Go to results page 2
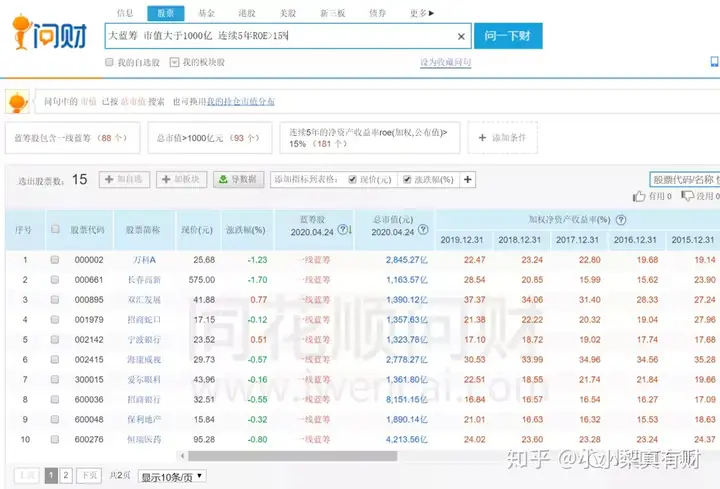 pyautogui.click(x=66, y=476)
